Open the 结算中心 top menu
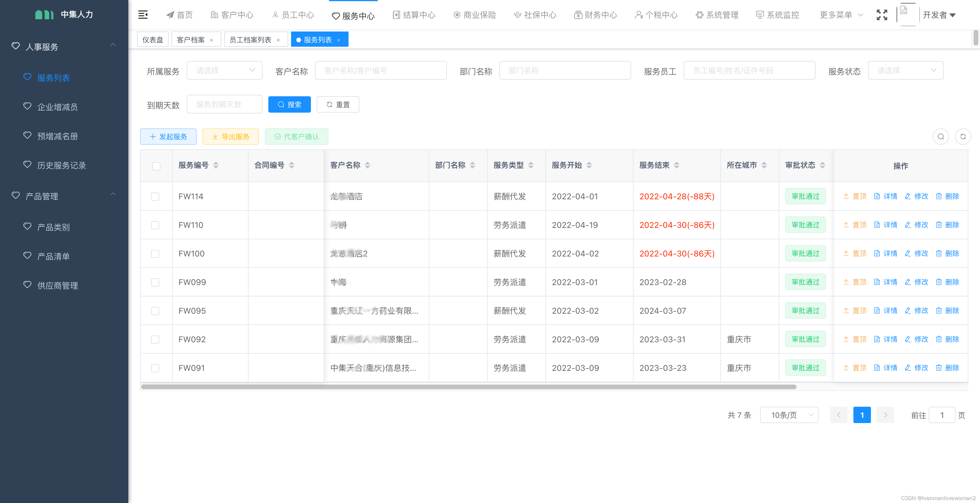The width and height of the screenshot is (980, 503). (414, 15)
